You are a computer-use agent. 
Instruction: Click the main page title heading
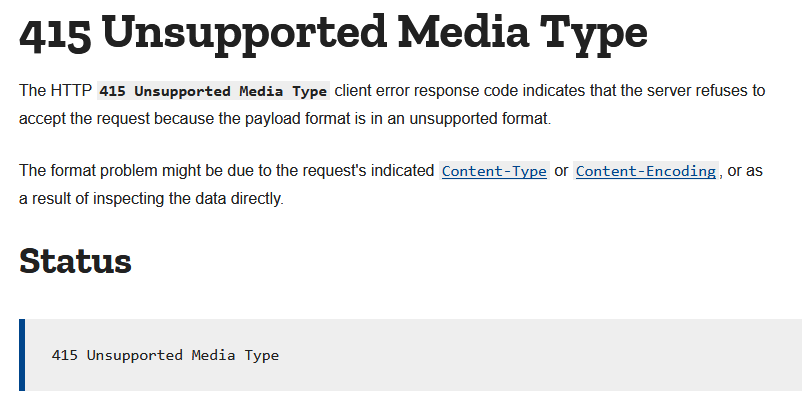[333, 35]
